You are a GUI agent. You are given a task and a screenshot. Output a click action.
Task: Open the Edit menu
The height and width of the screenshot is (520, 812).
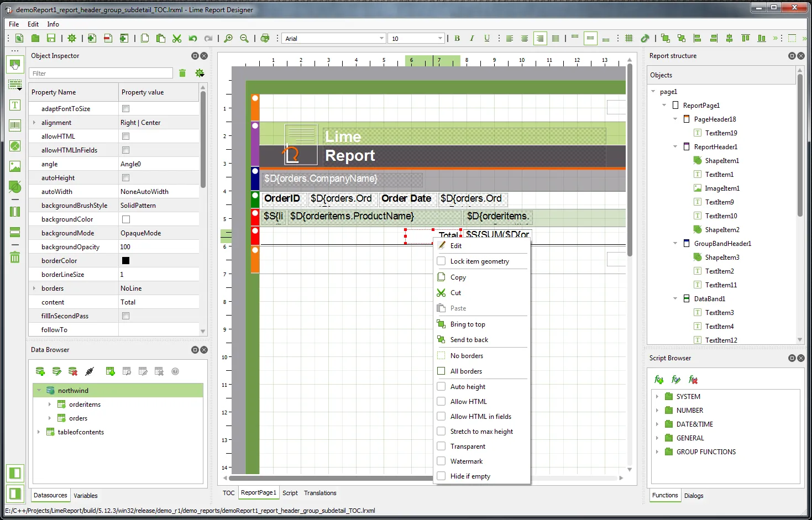(x=33, y=24)
